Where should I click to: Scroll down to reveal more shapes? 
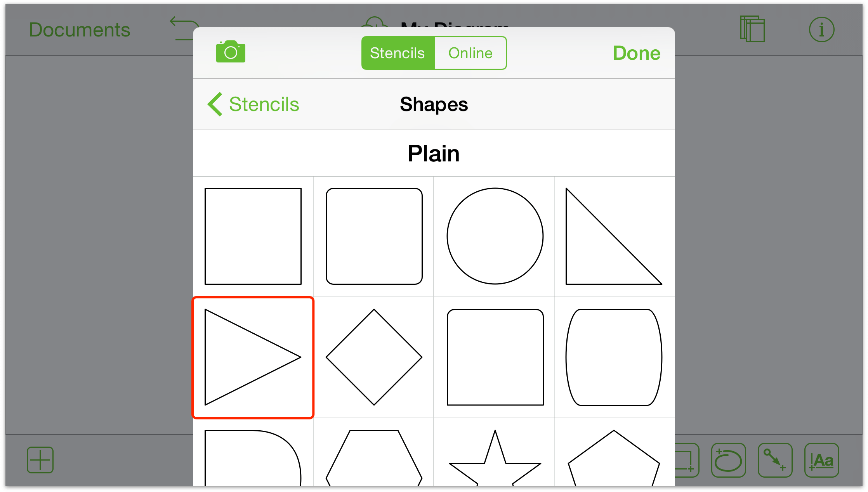433,357
